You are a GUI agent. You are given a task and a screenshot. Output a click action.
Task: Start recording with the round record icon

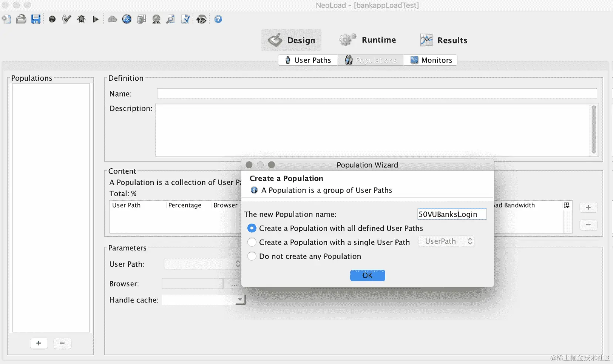click(x=52, y=19)
